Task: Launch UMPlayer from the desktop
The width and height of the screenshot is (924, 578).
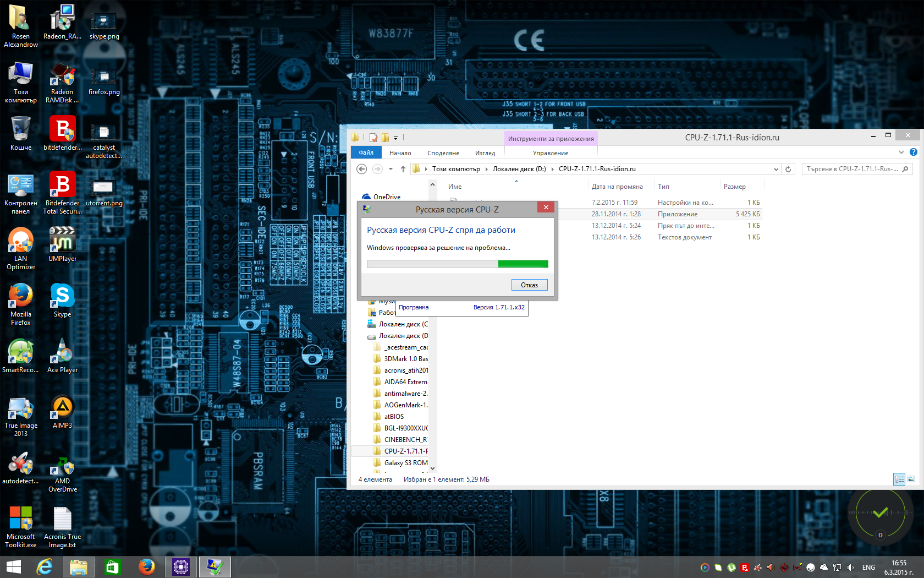Action: pyautogui.click(x=62, y=244)
